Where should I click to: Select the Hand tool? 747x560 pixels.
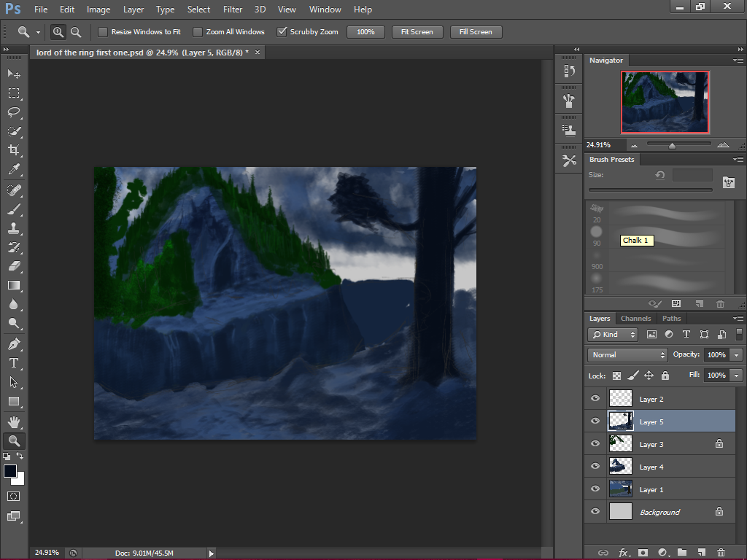[14, 422]
